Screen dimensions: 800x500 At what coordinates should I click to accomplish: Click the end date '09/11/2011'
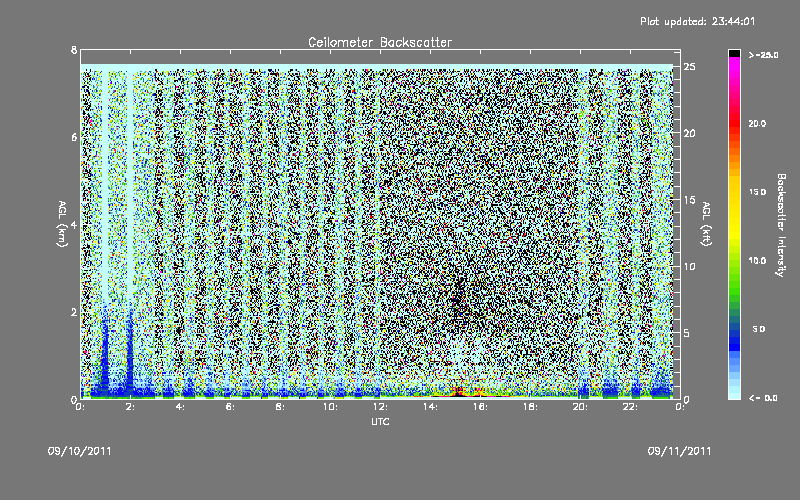[x=679, y=451]
